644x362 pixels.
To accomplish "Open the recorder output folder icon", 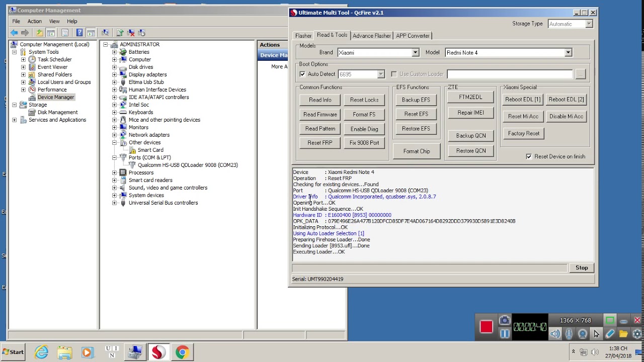I will pyautogui.click(x=623, y=334).
